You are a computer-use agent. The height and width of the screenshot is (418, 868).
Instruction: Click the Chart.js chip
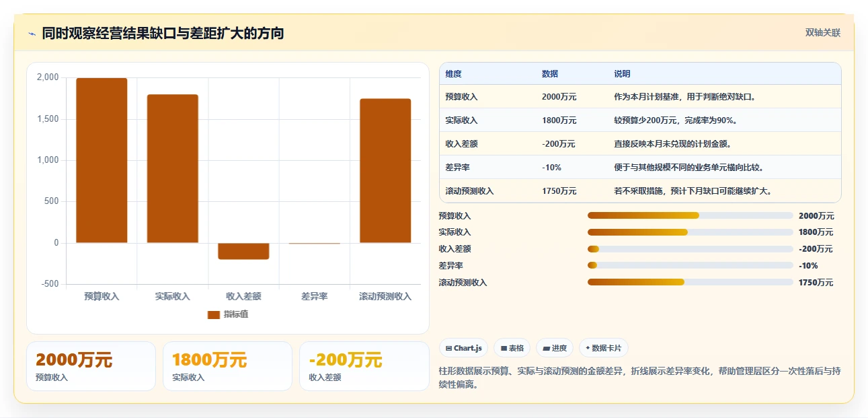(463, 348)
